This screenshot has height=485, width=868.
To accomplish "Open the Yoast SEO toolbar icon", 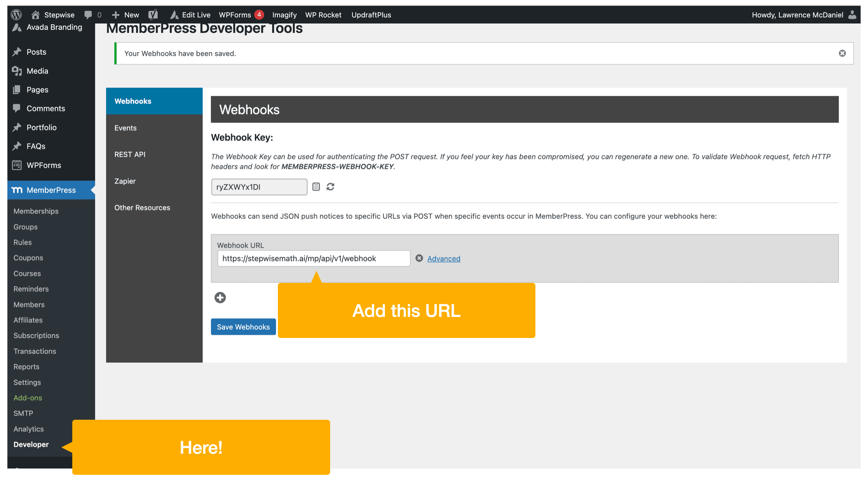I will coord(153,14).
